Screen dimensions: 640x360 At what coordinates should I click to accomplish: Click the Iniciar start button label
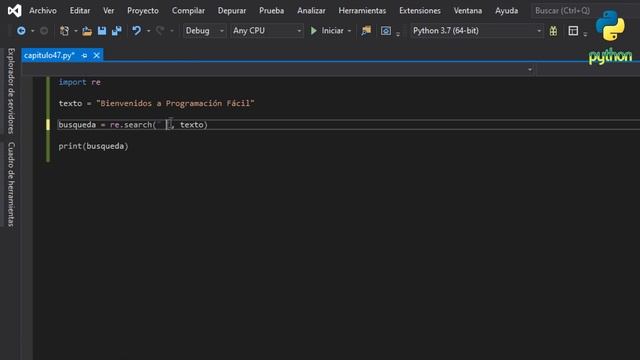332,31
